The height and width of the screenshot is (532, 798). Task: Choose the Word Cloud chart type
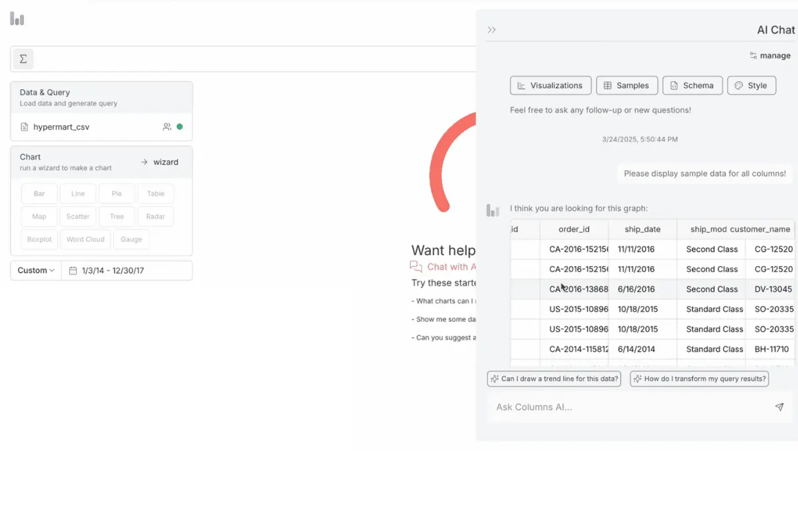click(85, 239)
